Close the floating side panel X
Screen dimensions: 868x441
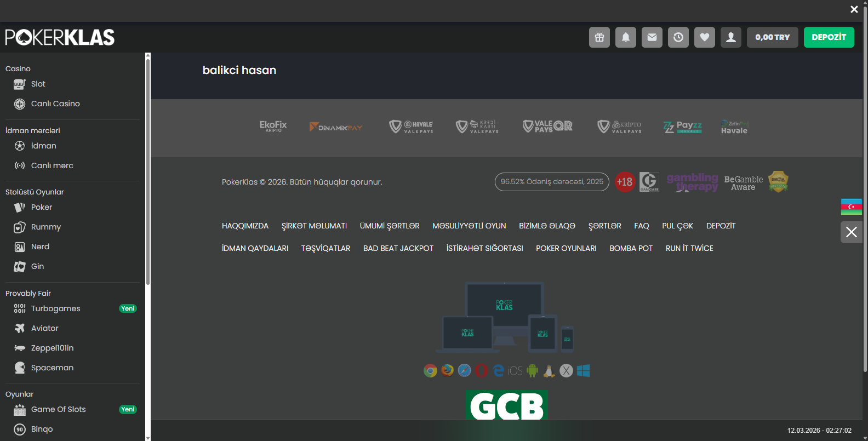[851, 232]
